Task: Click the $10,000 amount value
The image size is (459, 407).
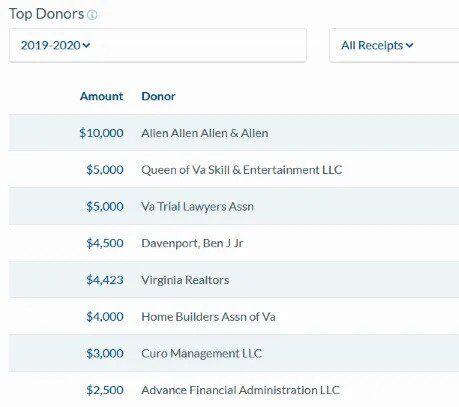Action: pos(101,133)
